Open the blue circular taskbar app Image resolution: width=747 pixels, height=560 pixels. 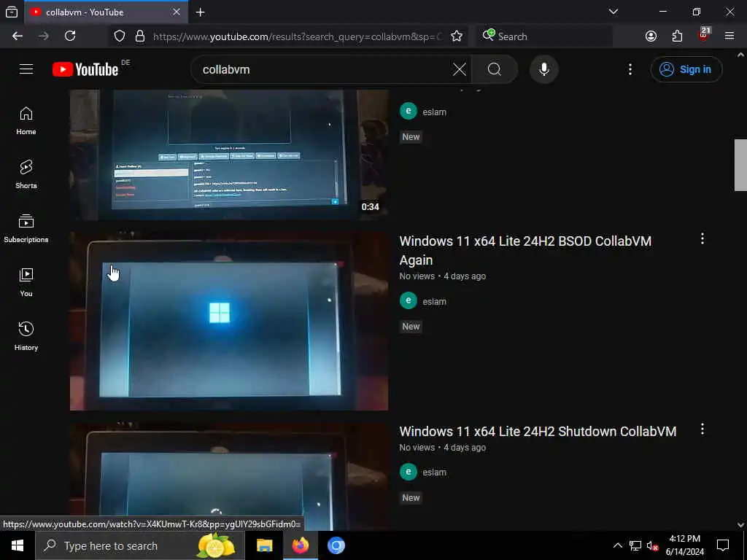336,545
